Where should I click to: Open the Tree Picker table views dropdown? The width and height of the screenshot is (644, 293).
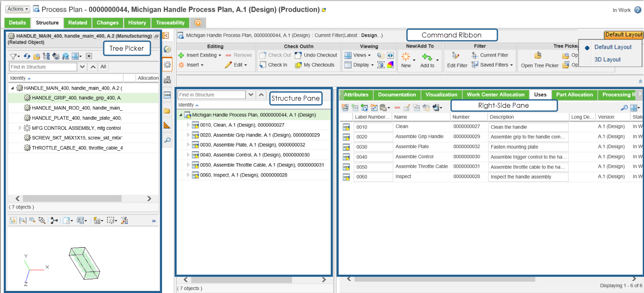[x=77, y=56]
